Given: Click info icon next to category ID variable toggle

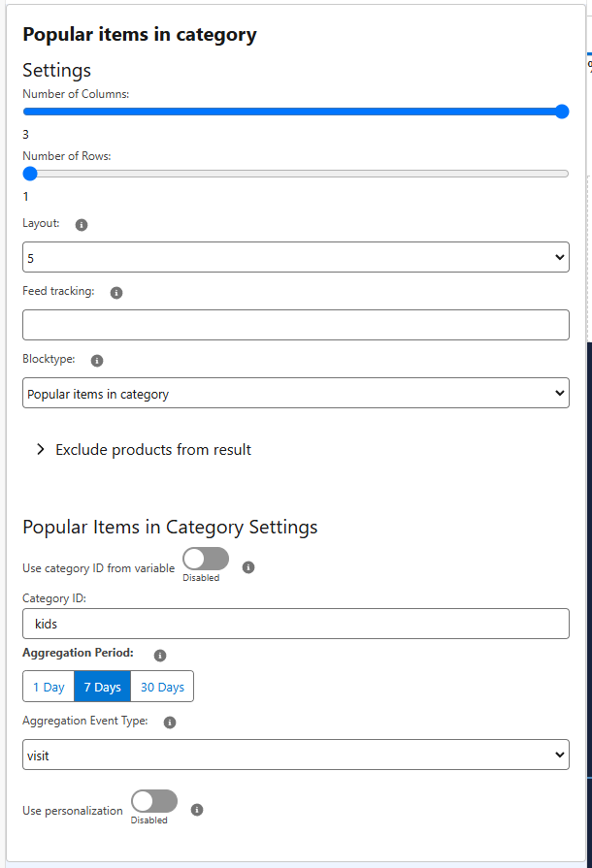Looking at the screenshot, I should pyautogui.click(x=248, y=567).
